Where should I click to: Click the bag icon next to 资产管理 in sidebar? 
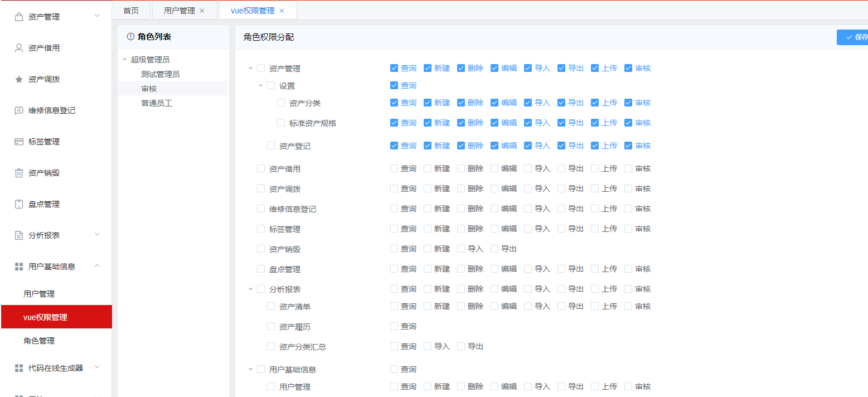(x=19, y=17)
